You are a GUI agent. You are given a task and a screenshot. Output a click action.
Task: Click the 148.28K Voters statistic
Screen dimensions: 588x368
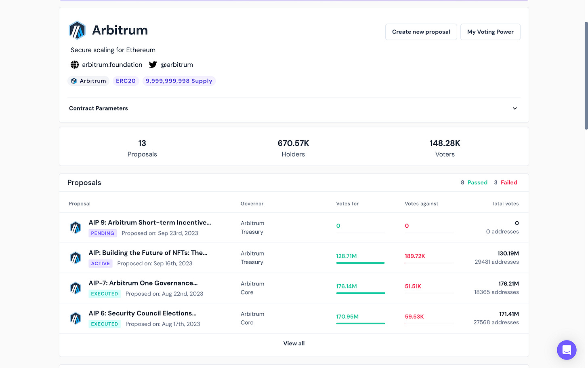tap(445, 148)
